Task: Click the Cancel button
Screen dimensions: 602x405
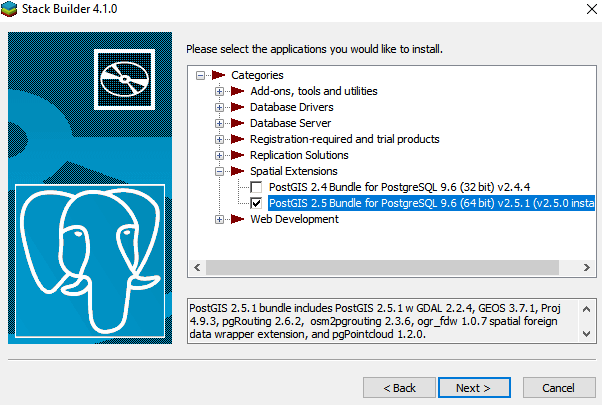Action: tap(559, 388)
